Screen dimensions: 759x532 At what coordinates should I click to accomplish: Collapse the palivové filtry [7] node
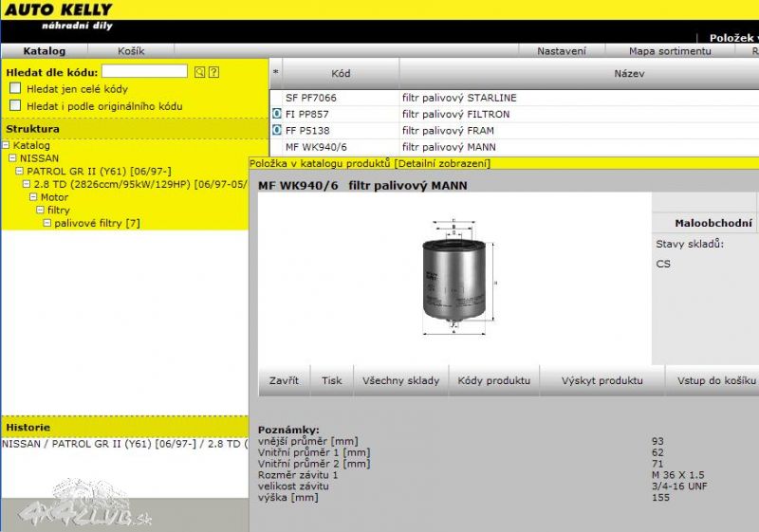[46, 223]
